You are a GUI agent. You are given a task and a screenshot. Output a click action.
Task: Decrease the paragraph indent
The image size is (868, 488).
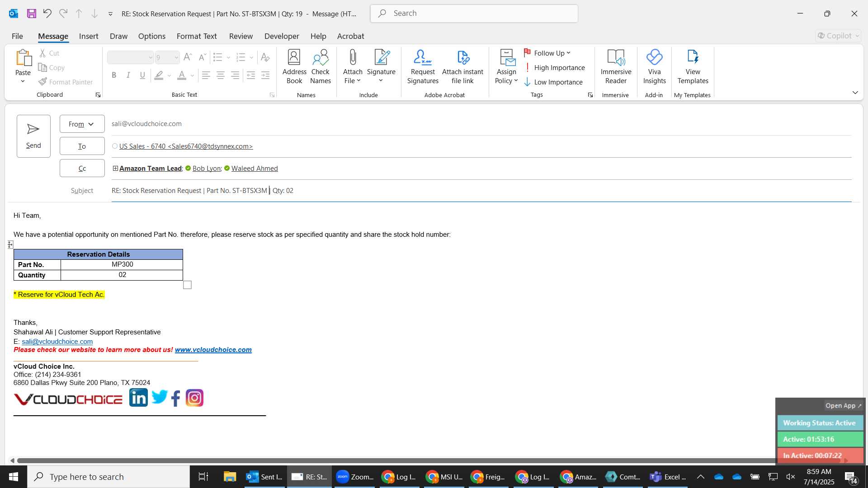pyautogui.click(x=251, y=75)
